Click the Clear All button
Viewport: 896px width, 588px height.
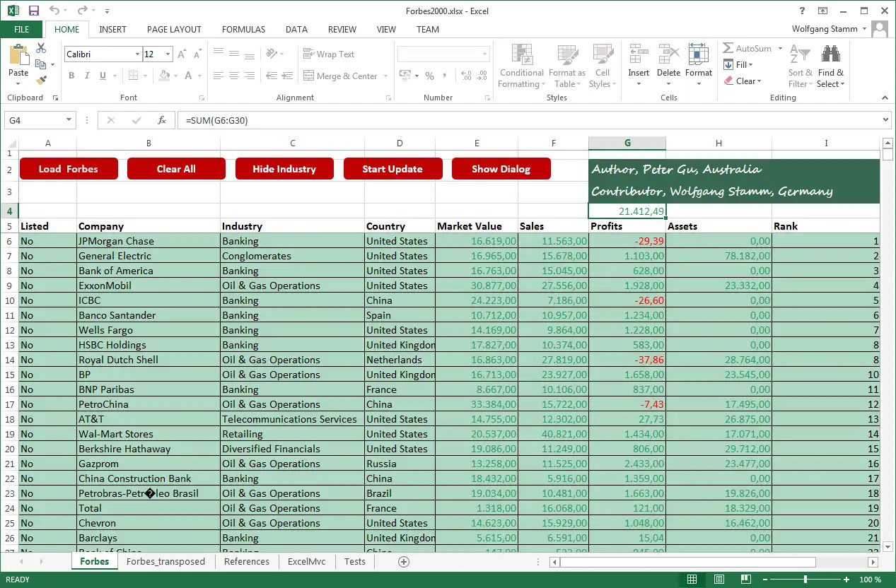click(x=176, y=169)
